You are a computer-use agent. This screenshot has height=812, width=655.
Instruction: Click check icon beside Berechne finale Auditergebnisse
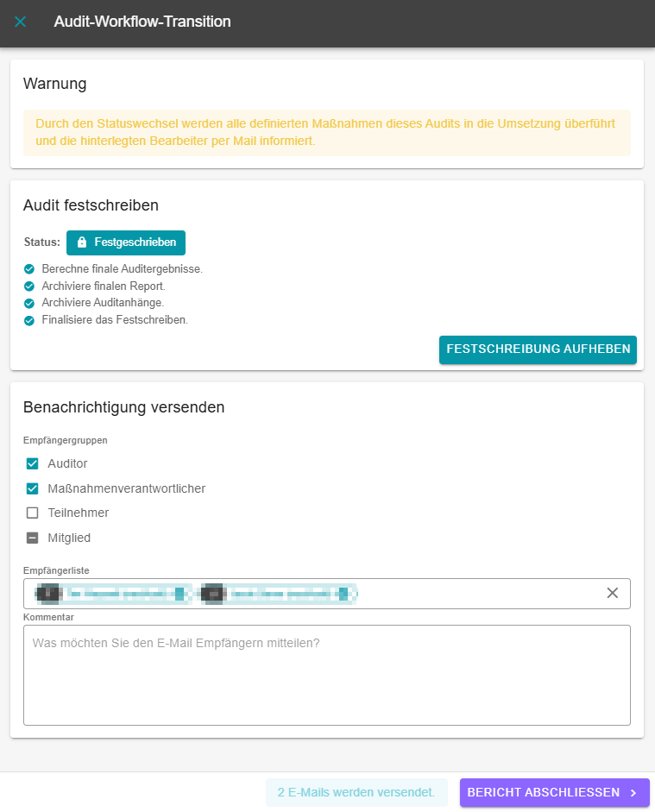29,269
